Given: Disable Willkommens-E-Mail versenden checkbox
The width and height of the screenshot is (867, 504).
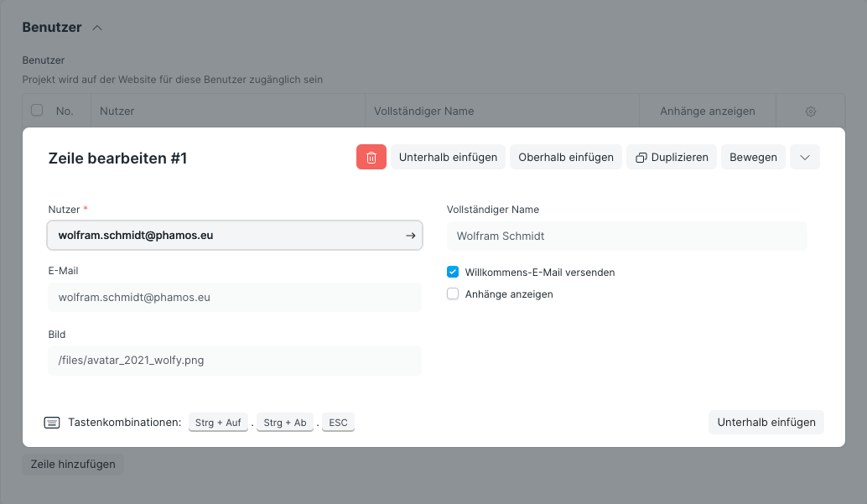Looking at the screenshot, I should coord(453,273).
